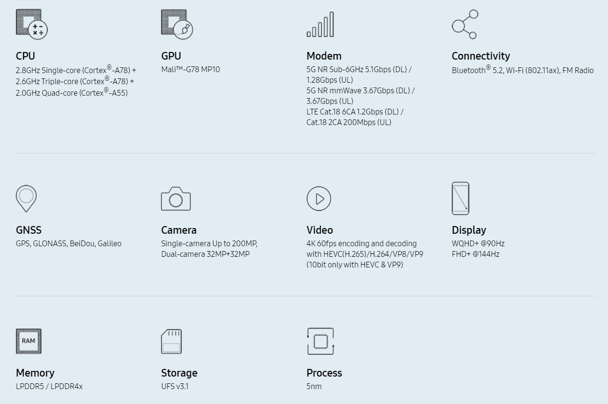Click the GNSS location pin icon
Image resolution: width=608 pixels, height=404 pixels.
click(27, 198)
